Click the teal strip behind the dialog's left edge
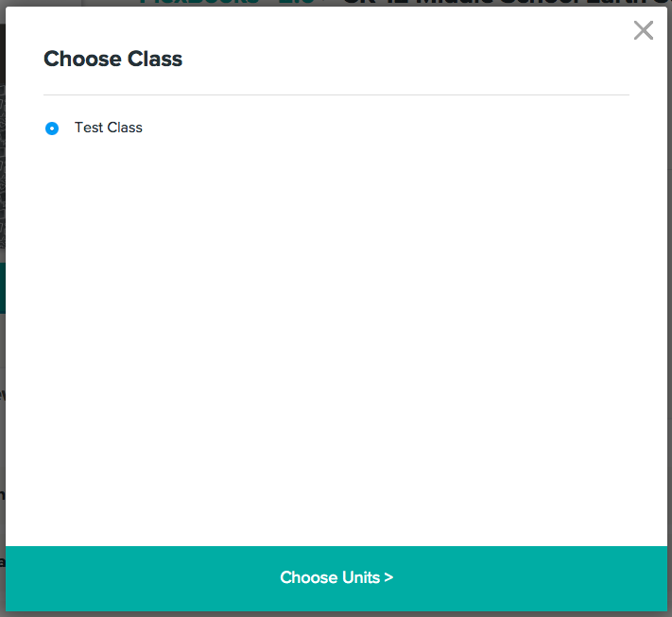672x617 pixels. (2, 287)
